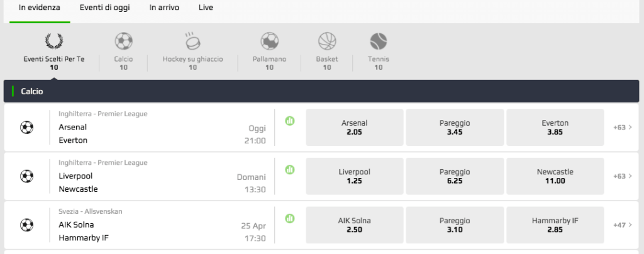Expand +63 markets for Liverpool vs Newcastle
The height and width of the screenshot is (254, 644).
[622, 177]
